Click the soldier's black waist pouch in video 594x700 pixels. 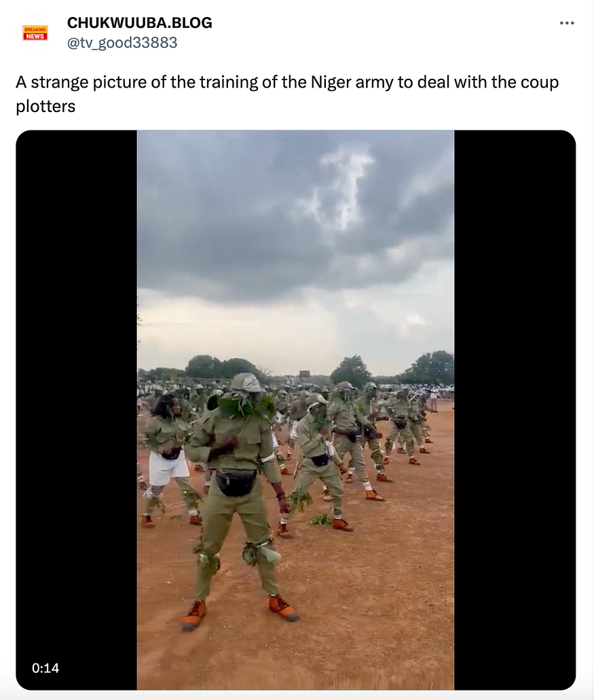click(x=236, y=482)
